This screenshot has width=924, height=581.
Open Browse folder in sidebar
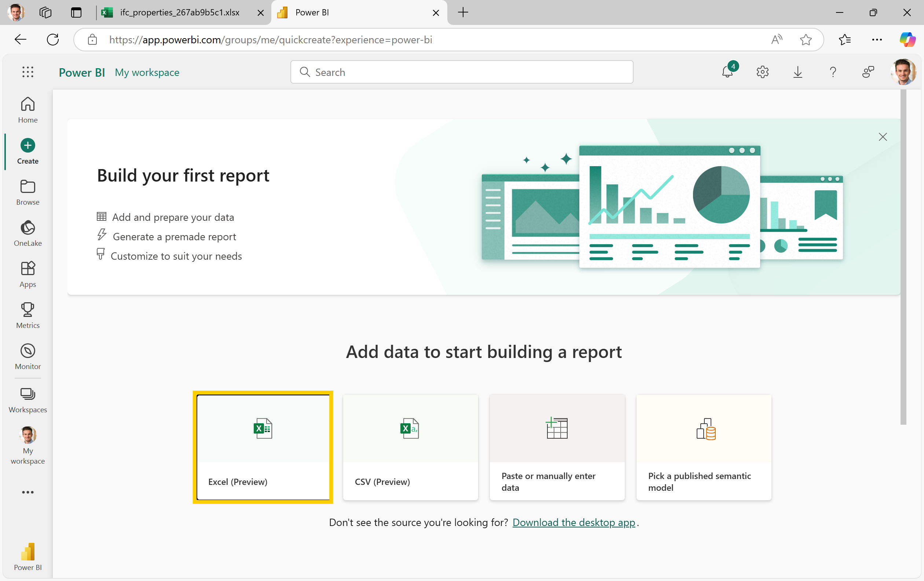[x=27, y=192]
